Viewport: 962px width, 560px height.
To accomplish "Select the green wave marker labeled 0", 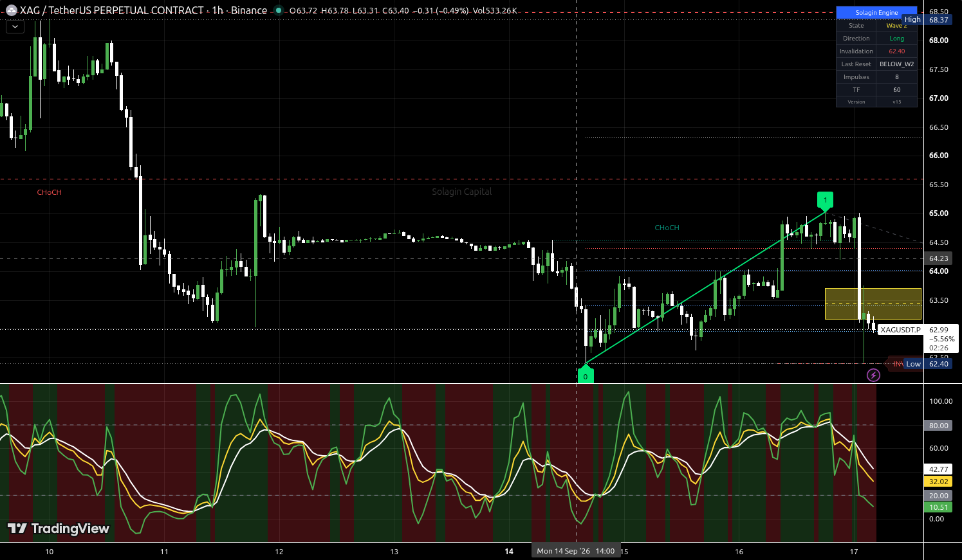I will (586, 375).
